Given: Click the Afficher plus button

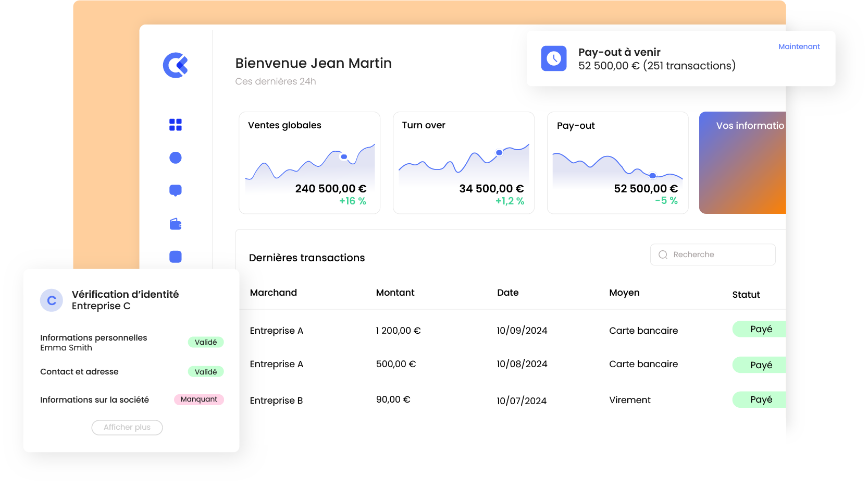Looking at the screenshot, I should 127,427.
